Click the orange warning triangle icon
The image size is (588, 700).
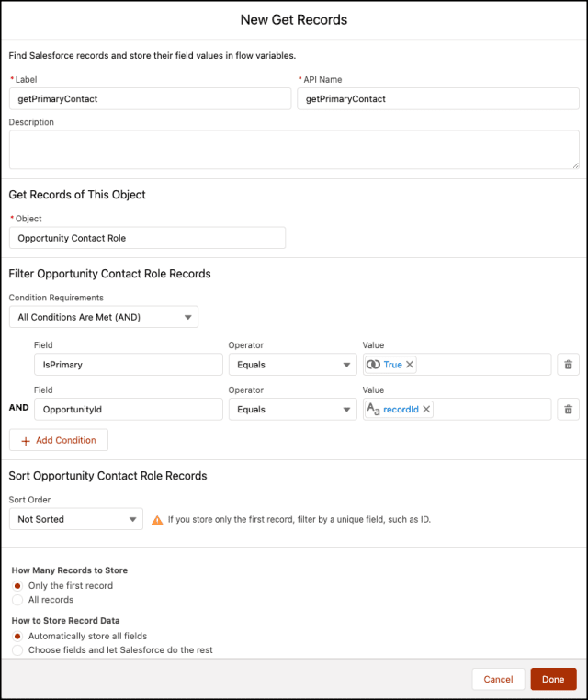click(157, 520)
